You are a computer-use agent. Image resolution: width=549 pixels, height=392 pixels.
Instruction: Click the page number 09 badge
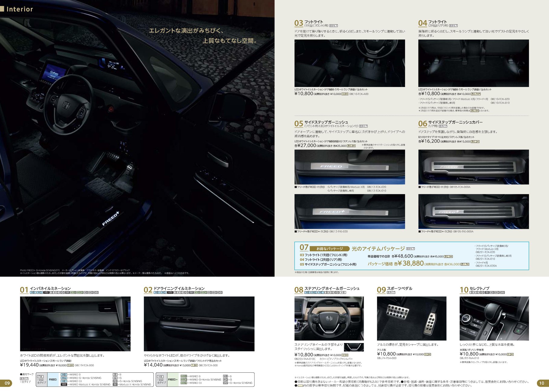[x=6, y=383]
